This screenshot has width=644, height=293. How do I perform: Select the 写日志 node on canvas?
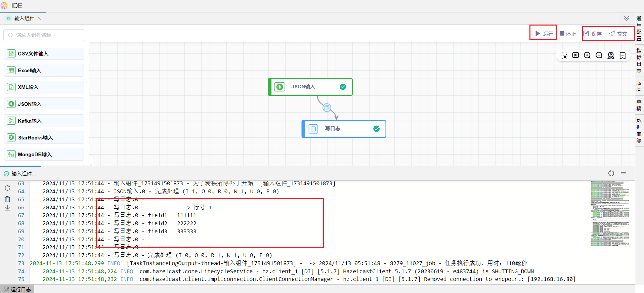point(344,129)
